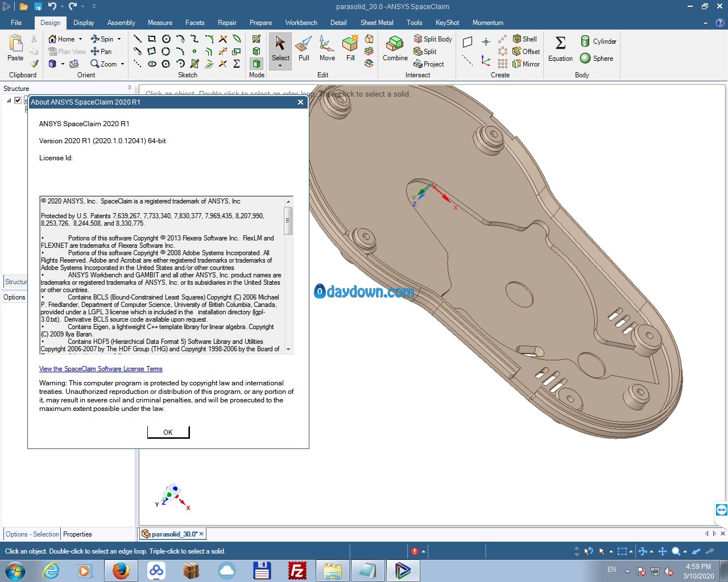Click the TeamViewer side panel icon
The height and width of the screenshot is (582, 728).
pos(721,510)
